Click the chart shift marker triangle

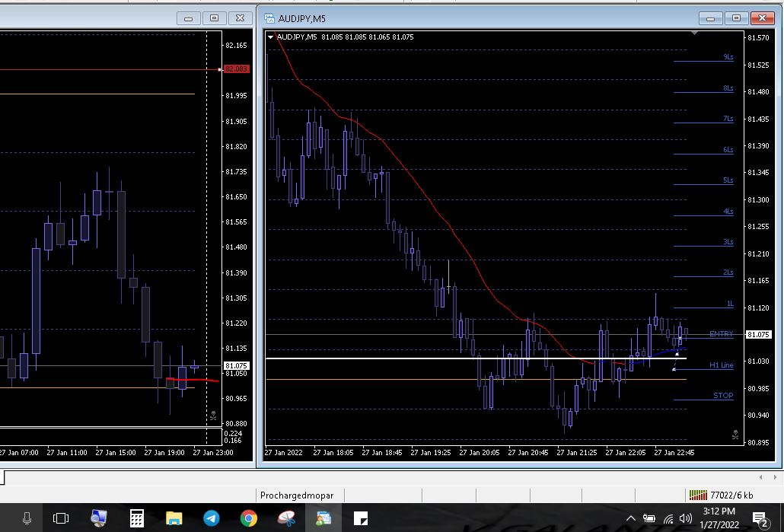(x=693, y=33)
